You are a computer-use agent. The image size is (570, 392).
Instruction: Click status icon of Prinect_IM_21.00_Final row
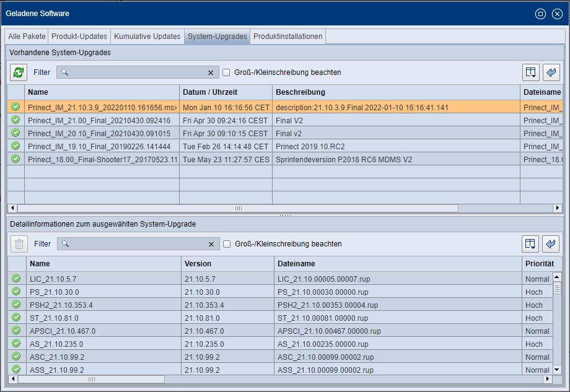15,120
